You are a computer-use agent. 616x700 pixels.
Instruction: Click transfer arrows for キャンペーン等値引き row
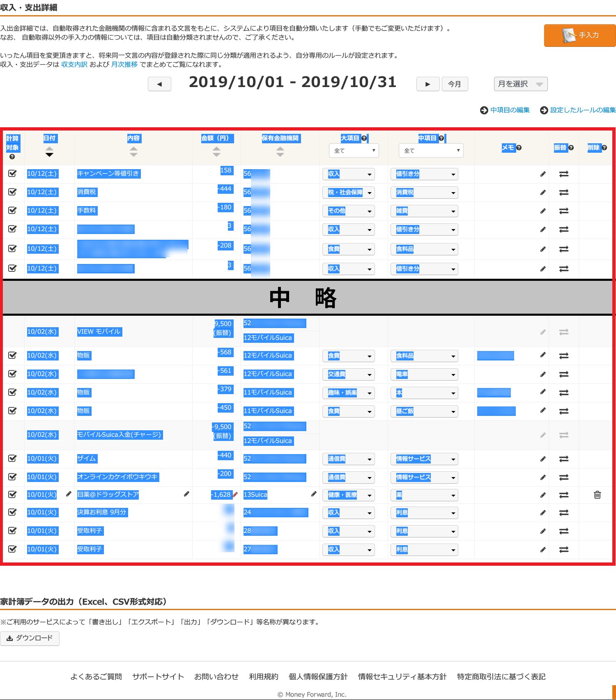564,174
